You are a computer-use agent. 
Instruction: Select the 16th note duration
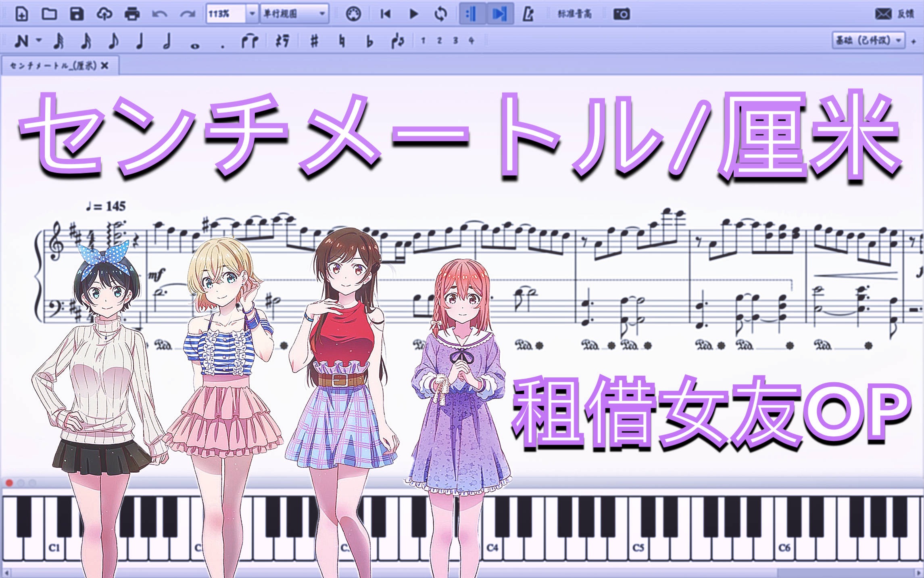pos(86,41)
